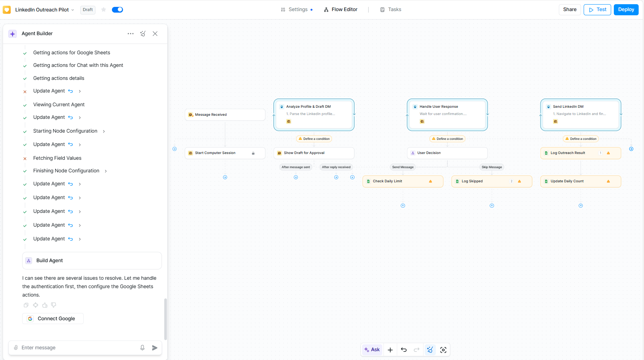Click the regenerate sparkle icon below the message
The image size is (644, 360).
coord(36,305)
